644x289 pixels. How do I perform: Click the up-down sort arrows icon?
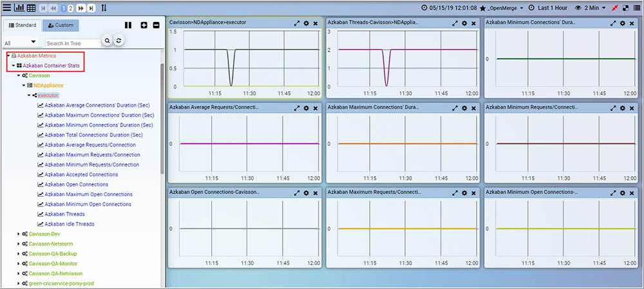coord(104,8)
